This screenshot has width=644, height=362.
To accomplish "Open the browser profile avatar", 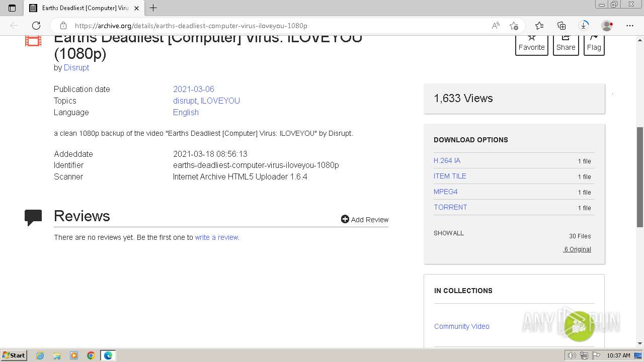I will click(607, 26).
